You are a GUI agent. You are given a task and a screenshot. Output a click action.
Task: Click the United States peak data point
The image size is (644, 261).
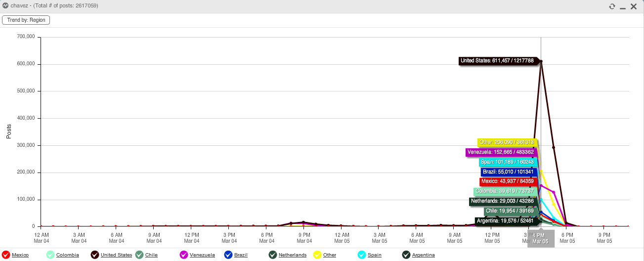click(541, 61)
